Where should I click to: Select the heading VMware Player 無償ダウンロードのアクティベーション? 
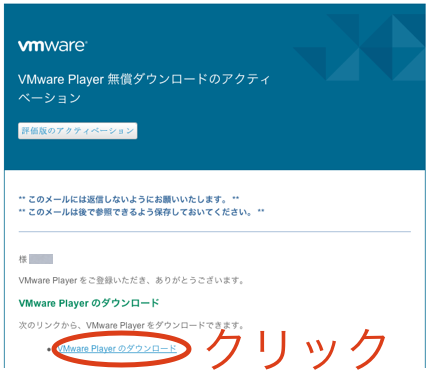coord(144,88)
